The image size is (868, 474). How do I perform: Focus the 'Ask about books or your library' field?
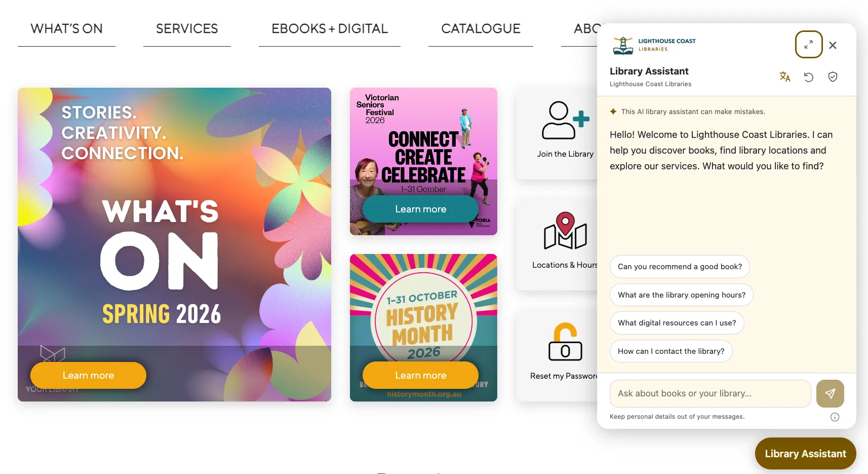[710, 393]
